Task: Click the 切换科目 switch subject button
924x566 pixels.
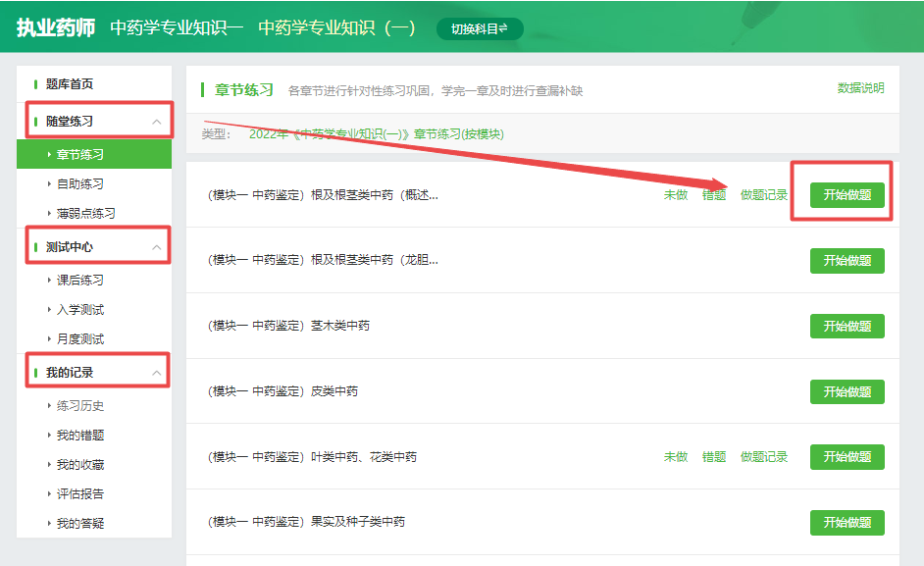Action: pyautogui.click(x=479, y=29)
